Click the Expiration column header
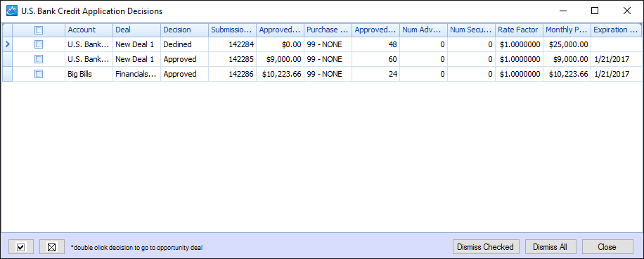644x259 pixels. (x=616, y=30)
